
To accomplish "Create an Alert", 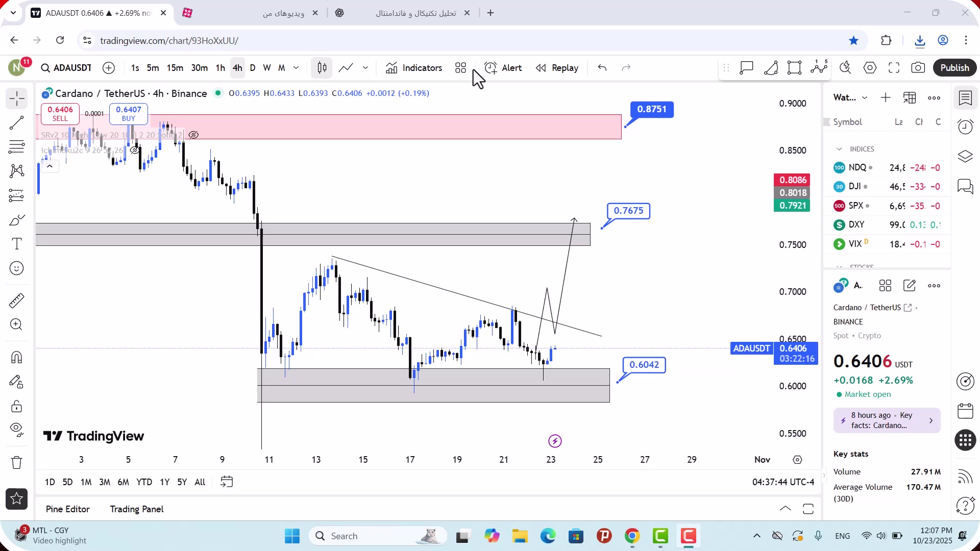I will coord(503,68).
